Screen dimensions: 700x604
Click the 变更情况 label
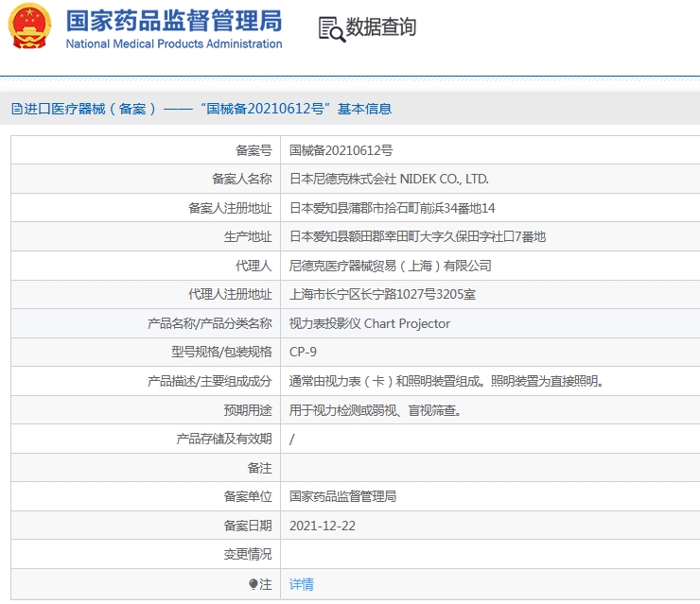point(248,554)
